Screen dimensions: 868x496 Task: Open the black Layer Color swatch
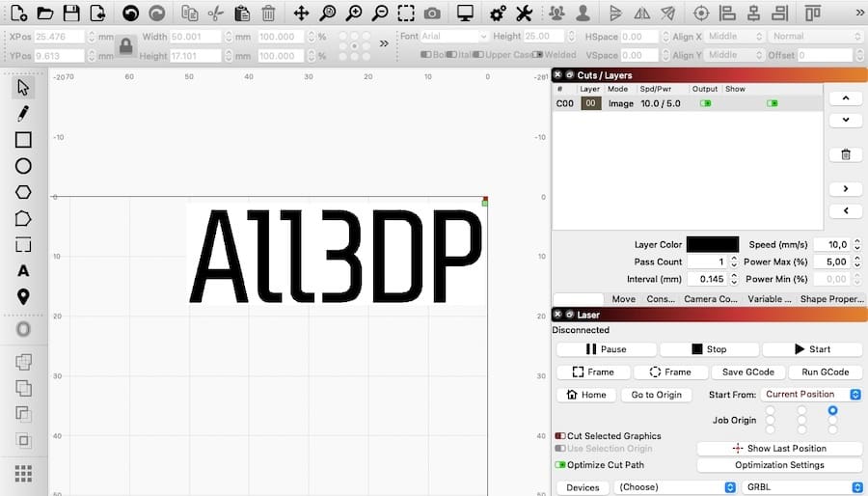(713, 244)
